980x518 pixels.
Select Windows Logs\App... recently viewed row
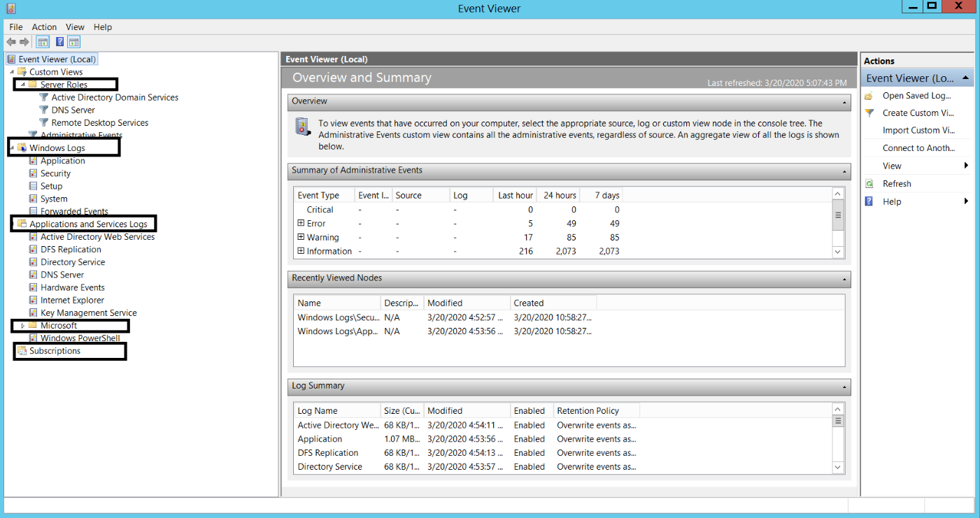[446, 331]
